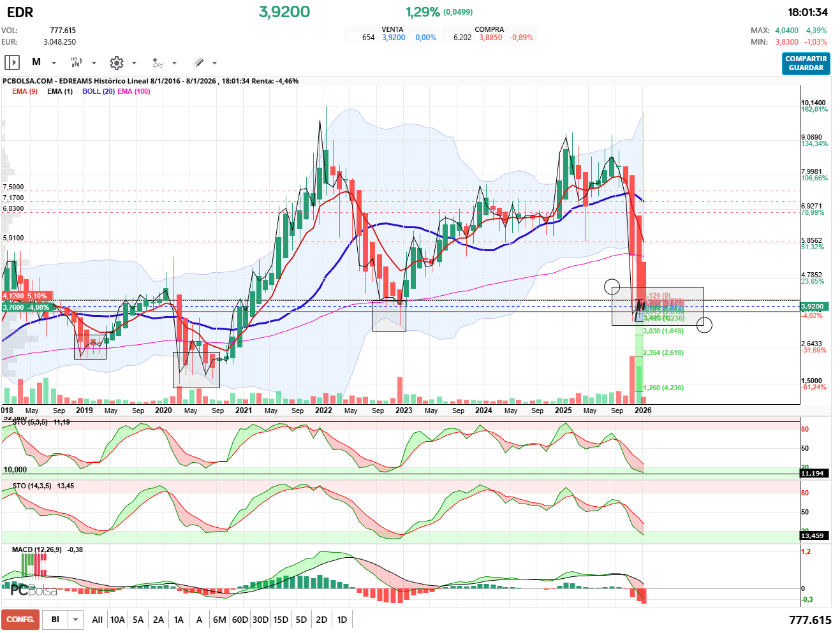Select the pencil drawing tool icon
This screenshot has height=633, width=840.
click(x=198, y=62)
